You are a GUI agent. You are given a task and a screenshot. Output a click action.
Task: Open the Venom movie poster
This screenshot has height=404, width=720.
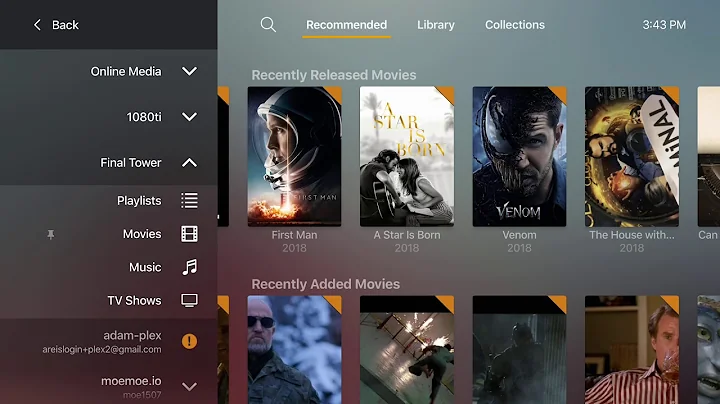(519, 157)
